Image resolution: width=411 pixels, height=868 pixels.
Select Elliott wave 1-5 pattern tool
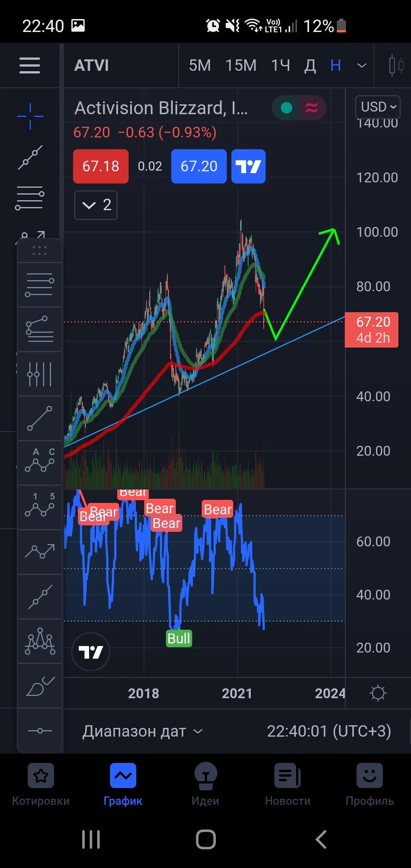pos(40,505)
